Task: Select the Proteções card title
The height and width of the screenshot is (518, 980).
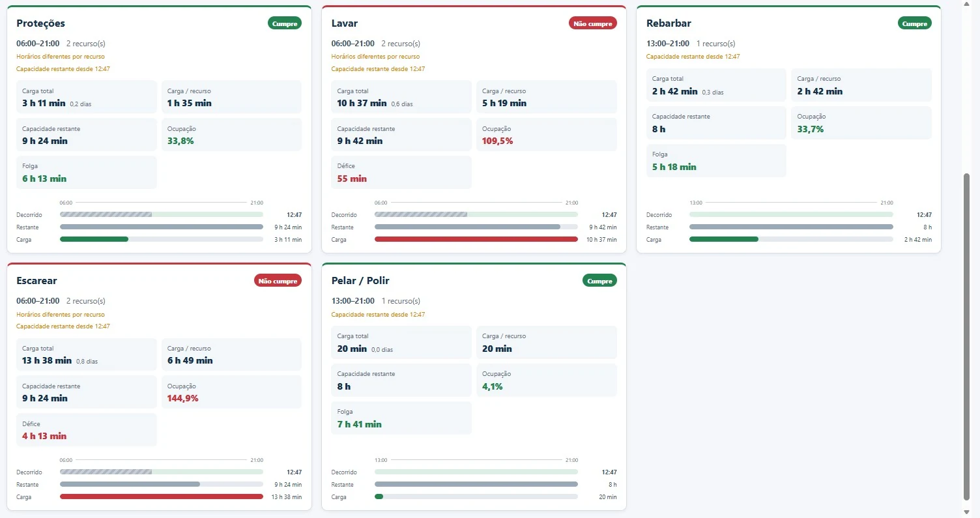Action: 40,23
